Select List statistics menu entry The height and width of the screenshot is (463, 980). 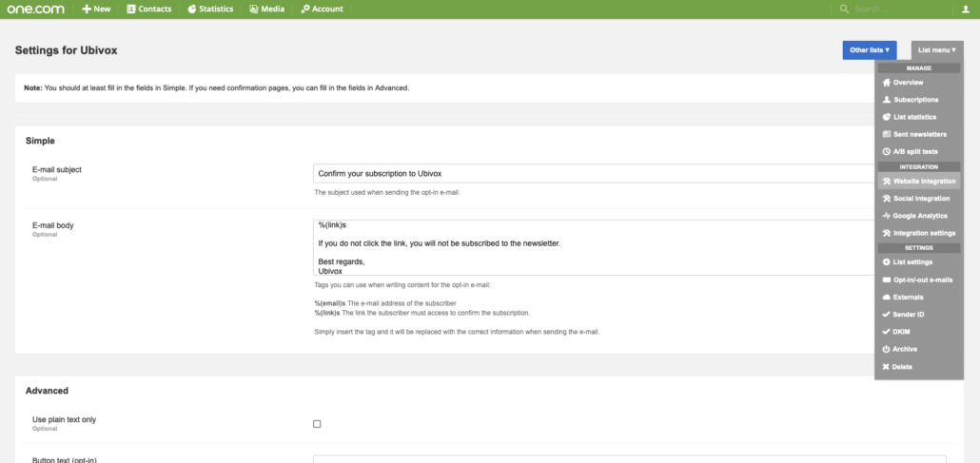click(919, 117)
